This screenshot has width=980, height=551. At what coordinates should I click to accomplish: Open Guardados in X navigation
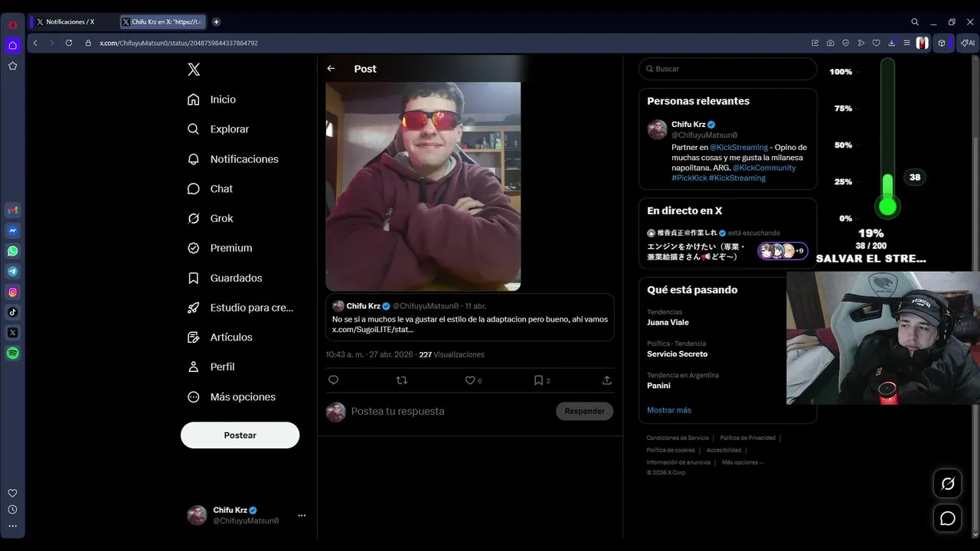click(225, 278)
